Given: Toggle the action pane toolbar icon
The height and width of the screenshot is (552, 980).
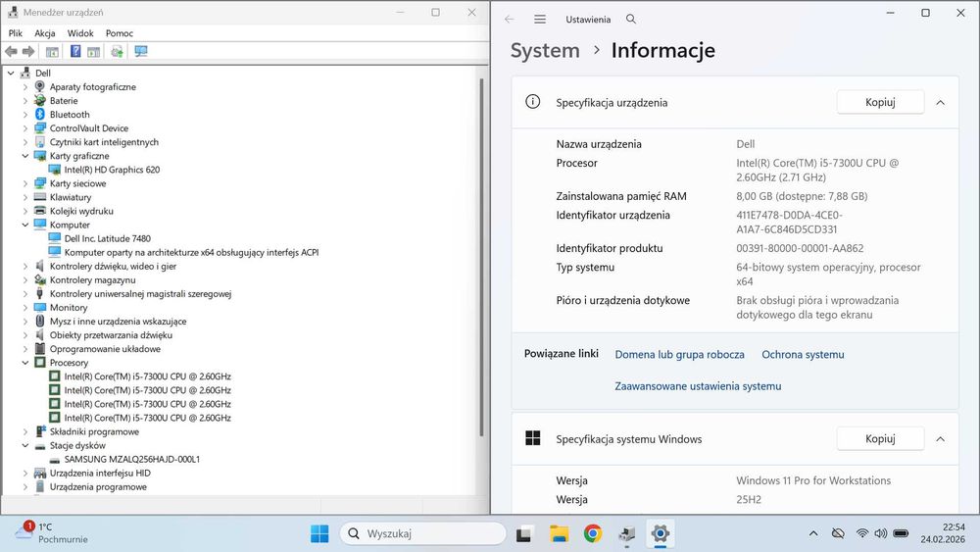Looking at the screenshot, I should (x=94, y=52).
